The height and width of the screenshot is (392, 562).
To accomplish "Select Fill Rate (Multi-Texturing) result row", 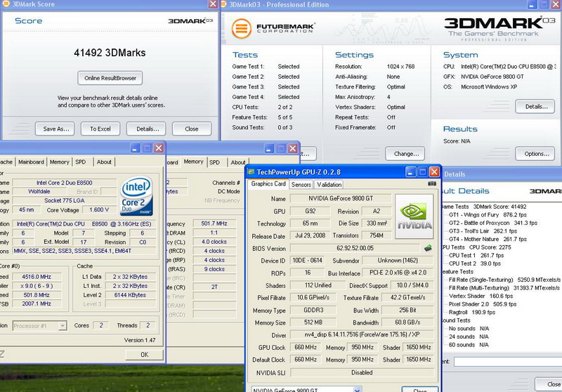I will [504, 288].
